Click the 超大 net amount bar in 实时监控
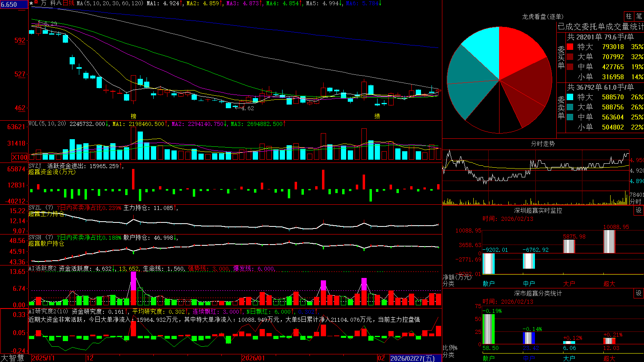The height and width of the screenshot is (362, 644). (609, 241)
